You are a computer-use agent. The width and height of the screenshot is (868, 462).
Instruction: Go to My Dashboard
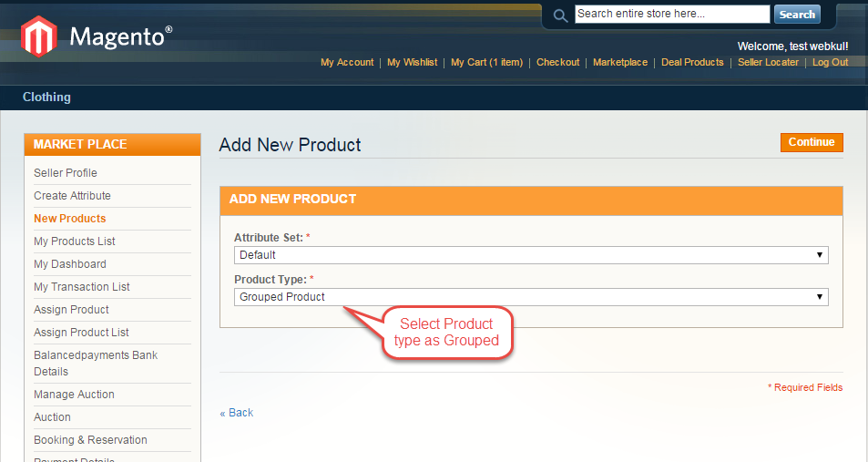70,263
